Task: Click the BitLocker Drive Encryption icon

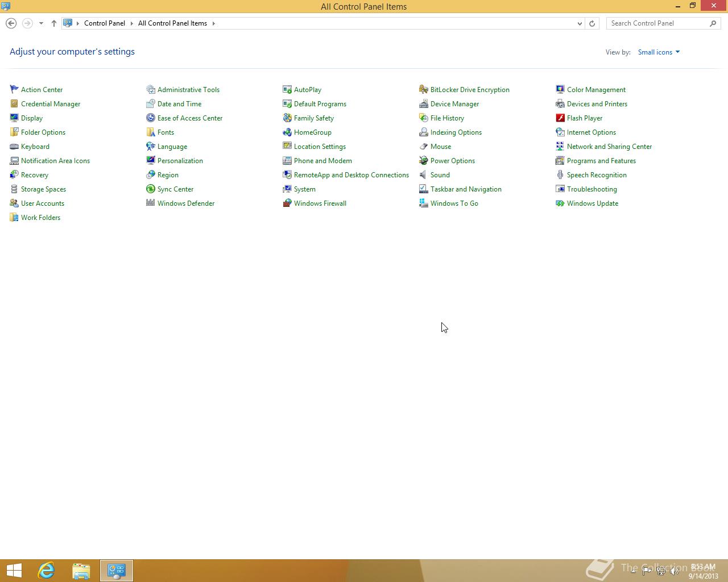Action: [x=424, y=89]
